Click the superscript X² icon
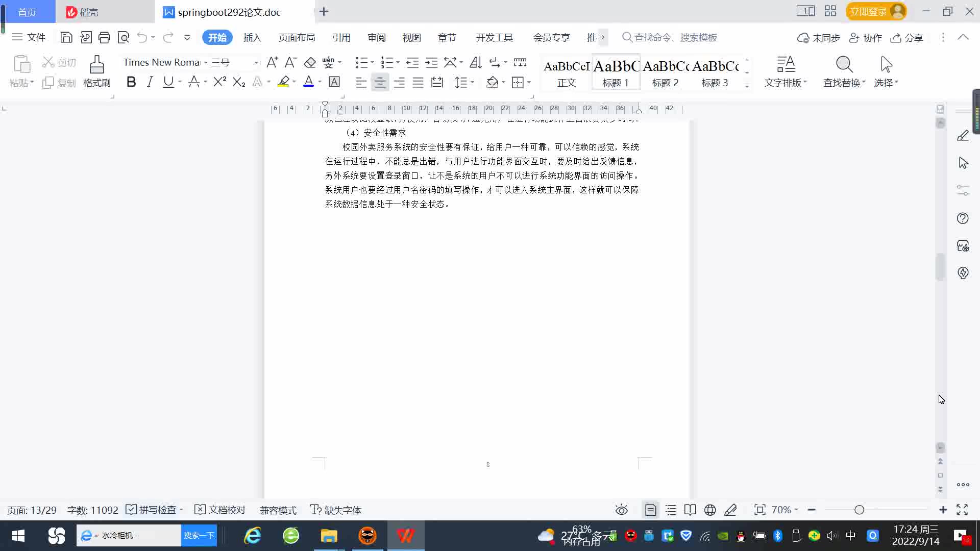This screenshot has height=551, width=980. coord(219,82)
